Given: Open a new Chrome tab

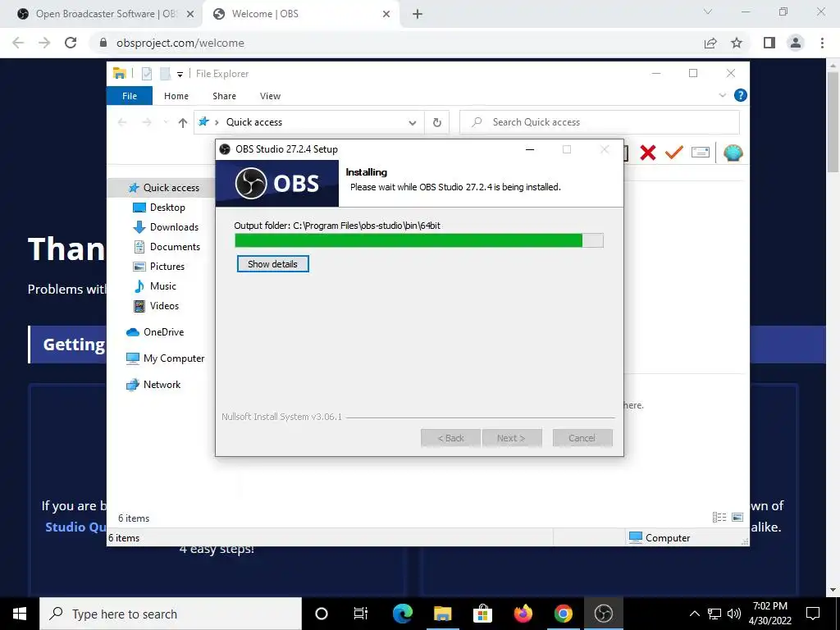Looking at the screenshot, I should pos(418,15).
